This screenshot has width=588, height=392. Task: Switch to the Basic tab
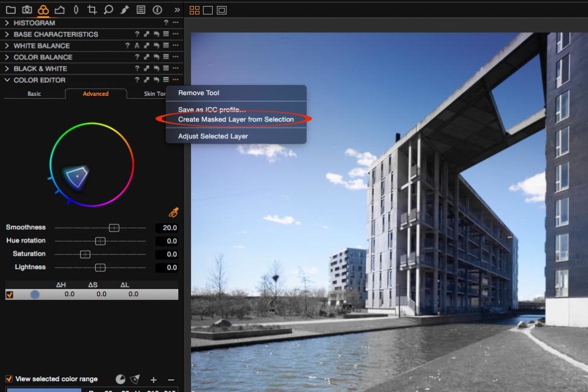pos(34,94)
